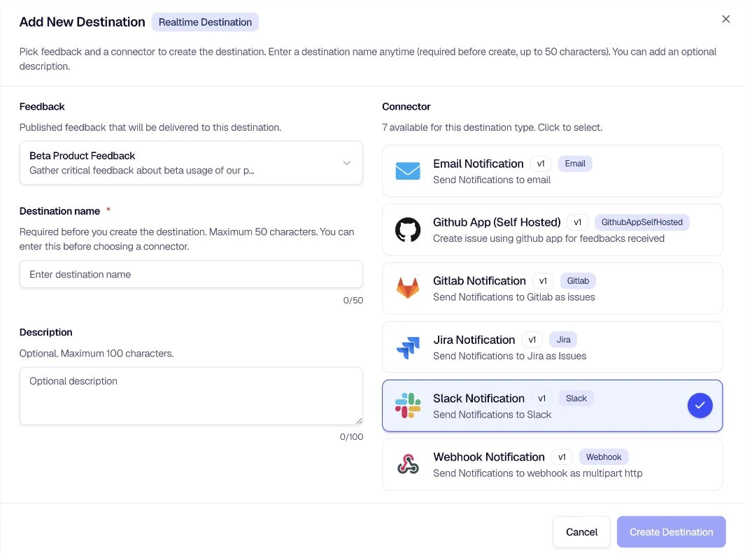Screen dimensions: 745x560
Task: Click v1 badge on Webhook Notification
Action: click(562, 457)
